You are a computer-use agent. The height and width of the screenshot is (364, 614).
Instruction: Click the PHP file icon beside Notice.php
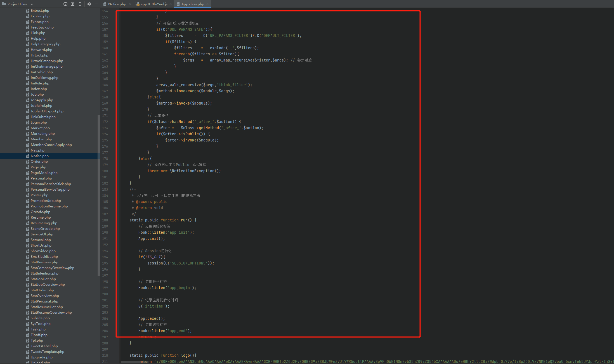[x=105, y=4]
